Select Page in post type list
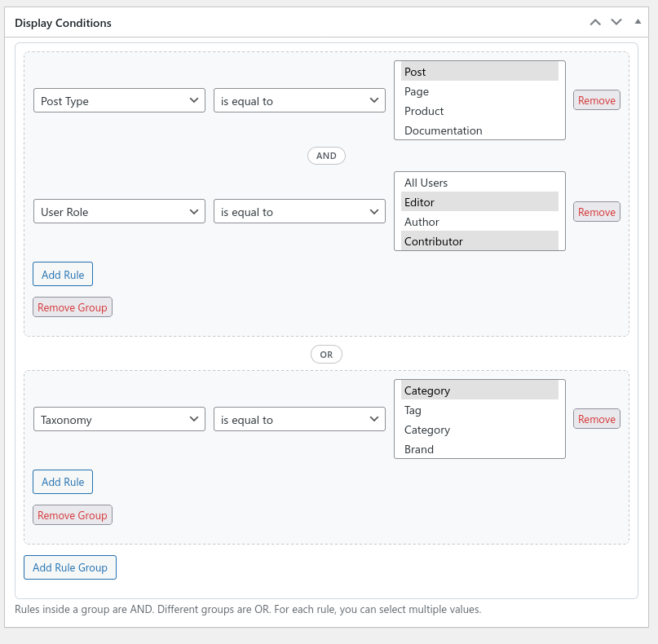This screenshot has height=644, width=658. pos(479,91)
